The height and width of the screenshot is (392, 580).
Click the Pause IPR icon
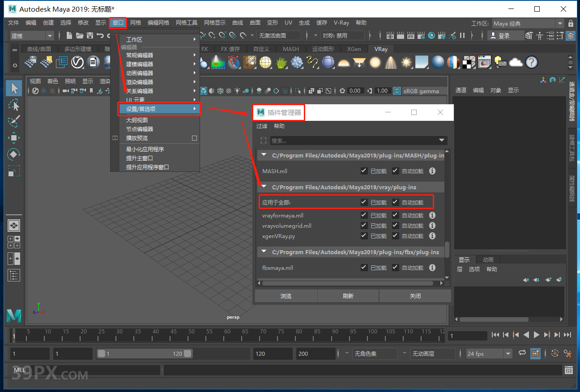(462, 35)
